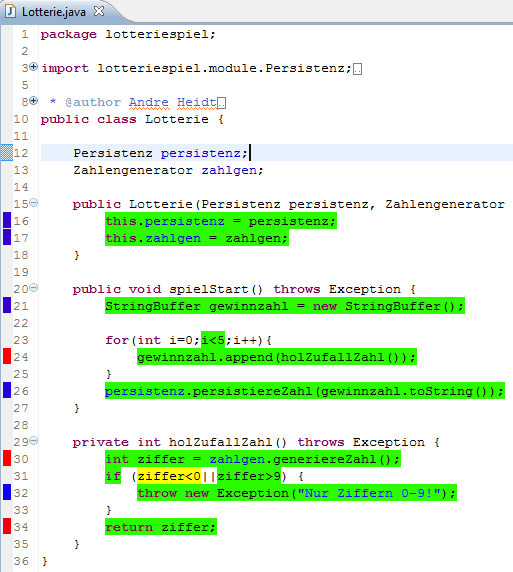Click the blue marker beside line 26
The width and height of the screenshot is (513, 572).
click(7, 390)
